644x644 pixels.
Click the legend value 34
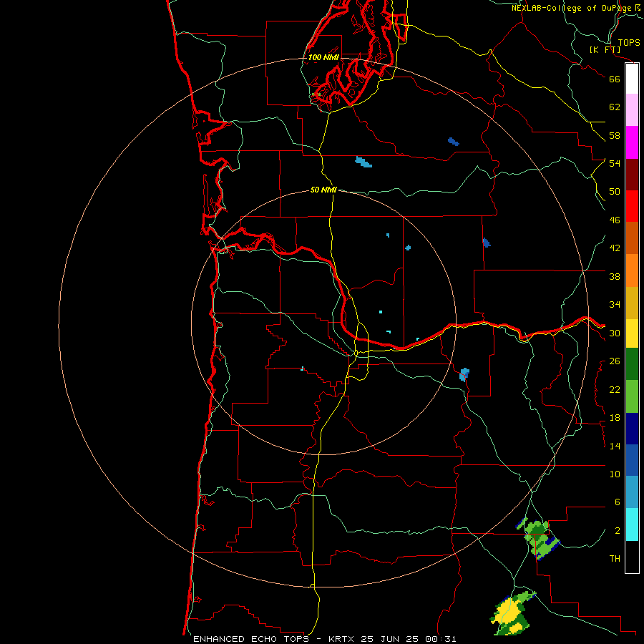615,304
